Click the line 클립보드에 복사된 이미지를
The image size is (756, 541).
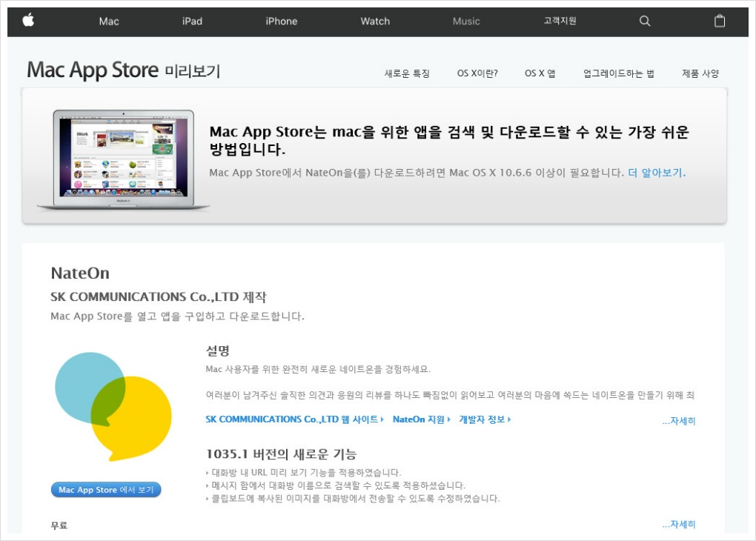click(353, 499)
